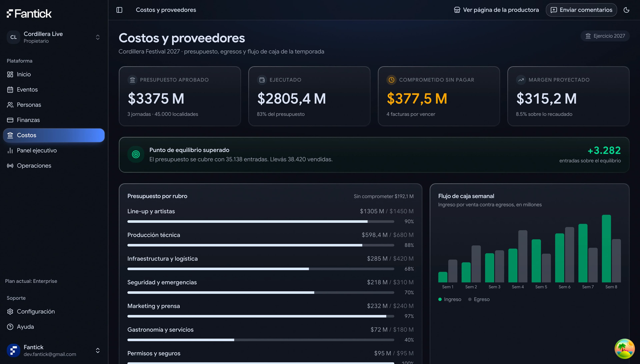The width and height of the screenshot is (640, 364).
Task: Click the Ejercicio 2027 badge
Action: [605, 36]
